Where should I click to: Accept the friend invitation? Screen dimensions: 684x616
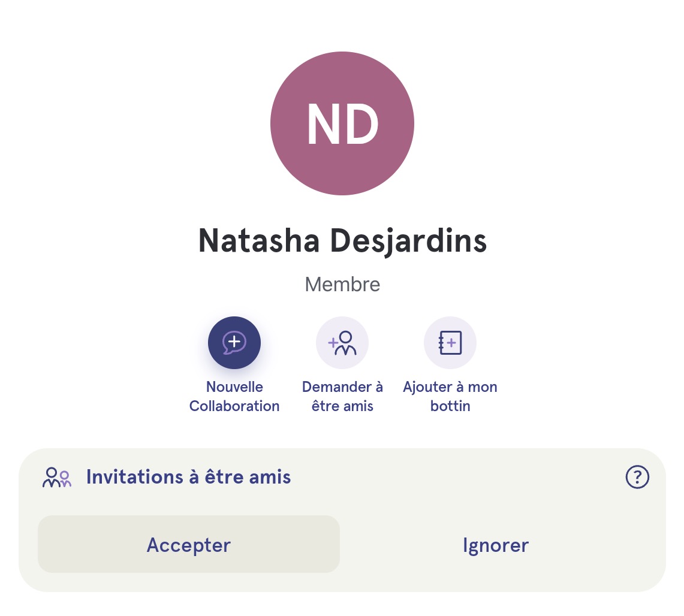189,544
